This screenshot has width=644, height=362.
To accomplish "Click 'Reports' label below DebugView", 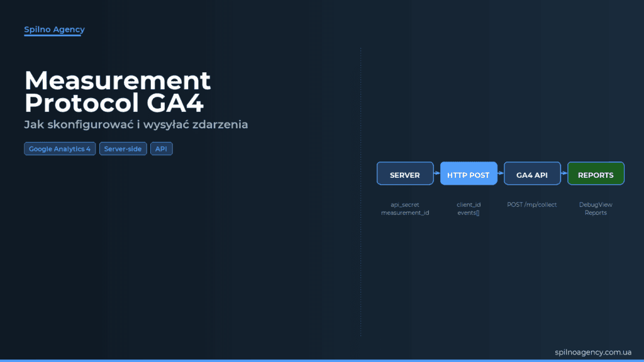I will [596, 212].
